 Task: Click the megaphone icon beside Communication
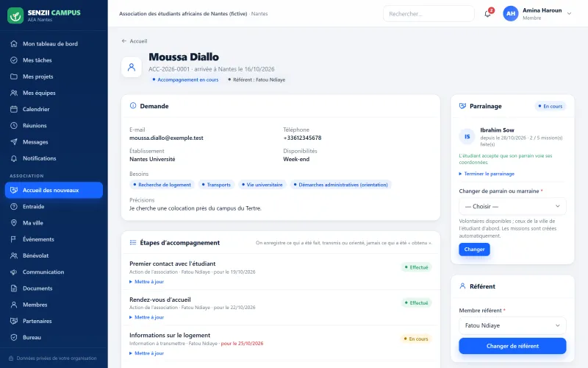[x=14, y=272]
